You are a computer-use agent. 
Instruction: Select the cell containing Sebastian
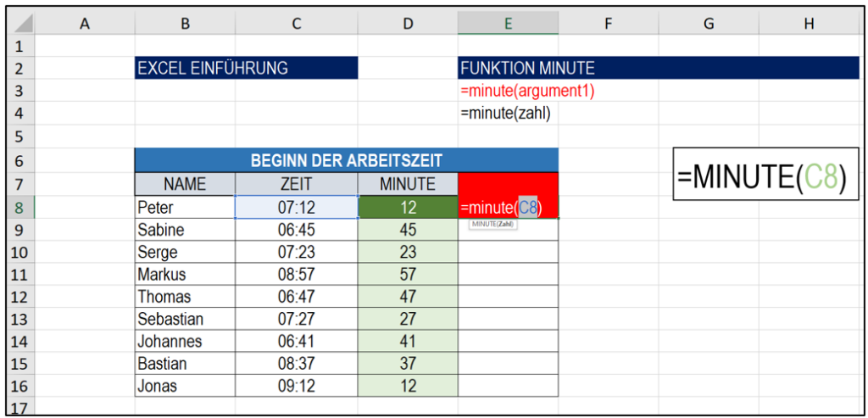(x=185, y=319)
